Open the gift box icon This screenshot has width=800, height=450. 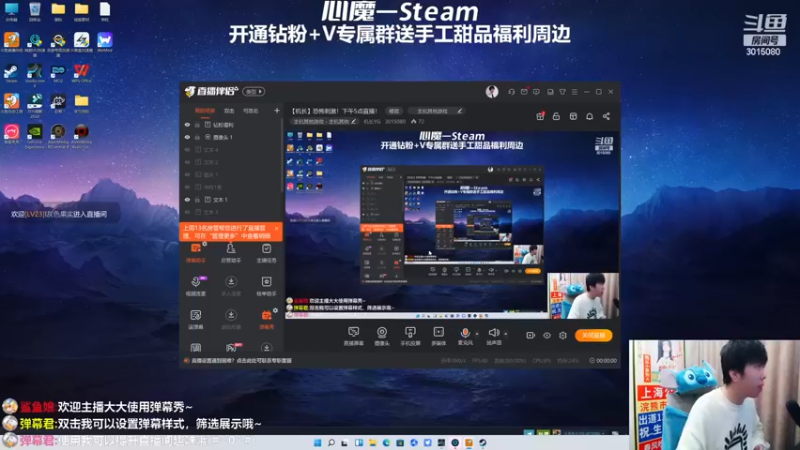(x=540, y=116)
